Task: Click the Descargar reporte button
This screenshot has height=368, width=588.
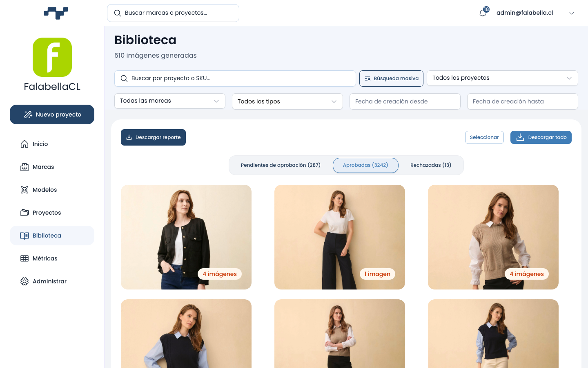Action: (153, 137)
